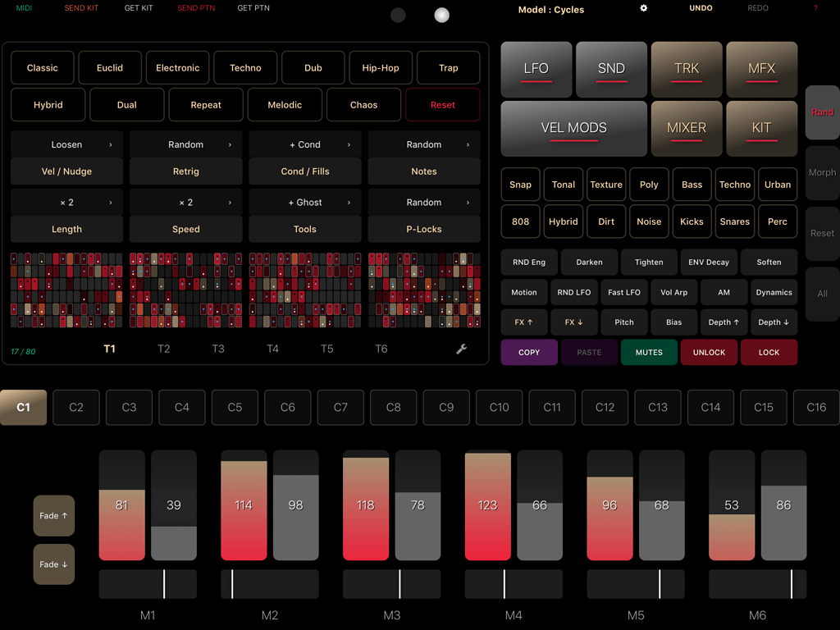The image size is (840, 630).
Task: Adjust M4 volume fader showing 123
Action: pos(487,505)
